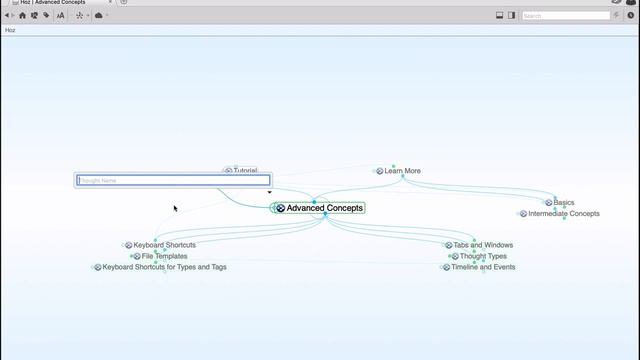Viewport: 640px width, 360px height.
Task: Click icon of Keyboard Shortcuts for Types and Tags
Action: [x=98, y=267]
